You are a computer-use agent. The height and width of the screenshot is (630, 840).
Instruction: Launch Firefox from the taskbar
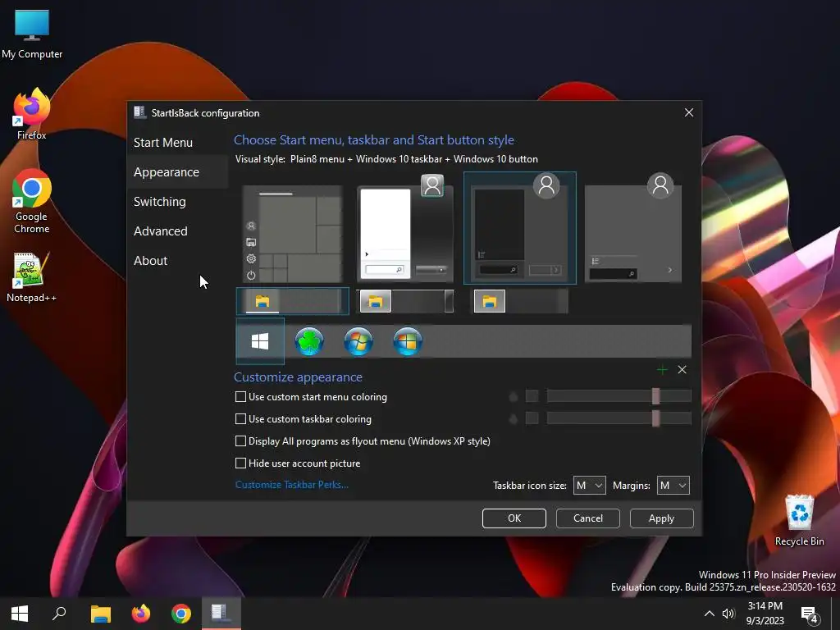tap(141, 614)
